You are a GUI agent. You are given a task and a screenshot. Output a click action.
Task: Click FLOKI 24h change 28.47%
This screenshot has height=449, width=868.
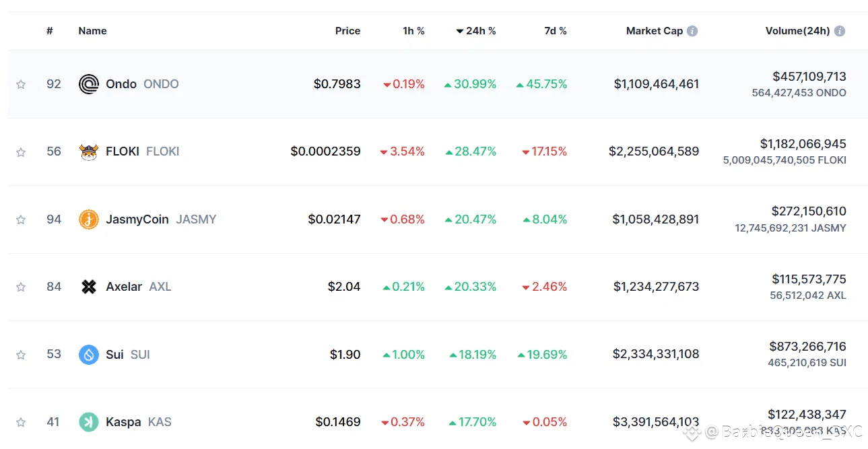point(471,151)
